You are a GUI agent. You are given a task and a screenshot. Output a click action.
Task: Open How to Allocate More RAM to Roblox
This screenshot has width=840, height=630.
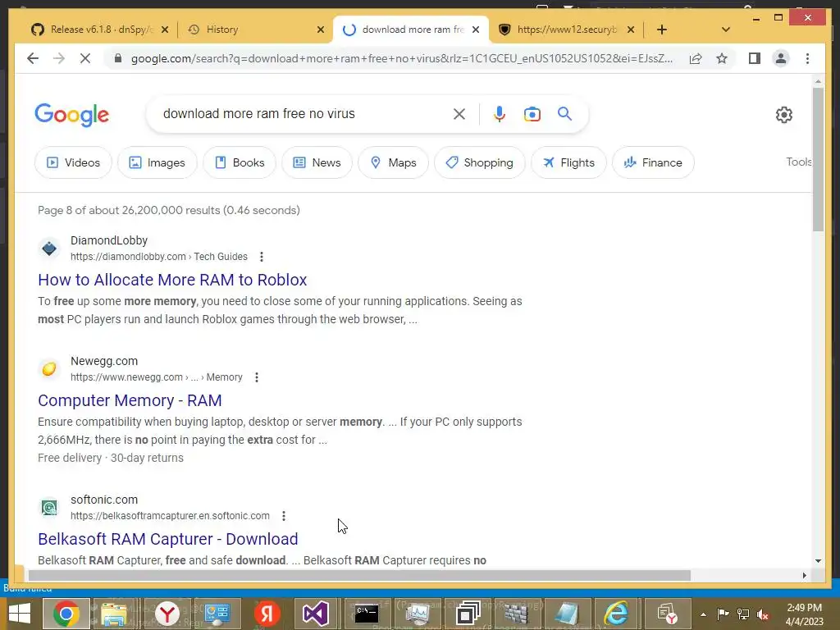[x=172, y=280]
